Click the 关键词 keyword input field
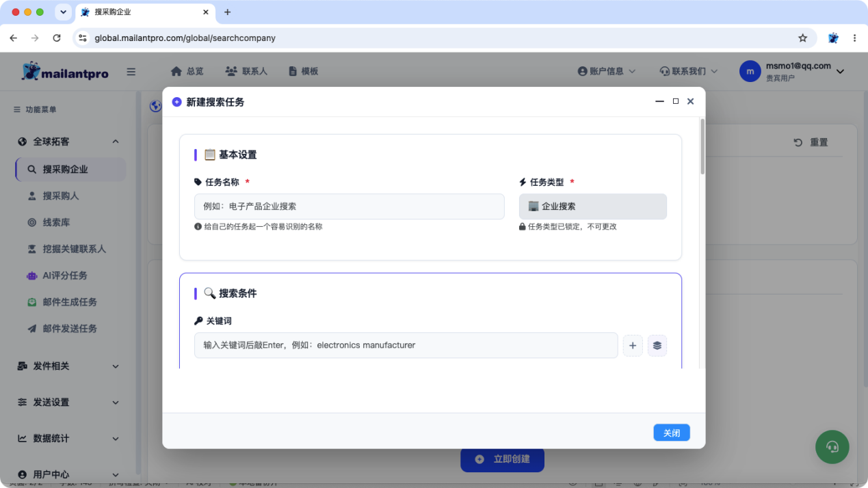 tap(406, 345)
